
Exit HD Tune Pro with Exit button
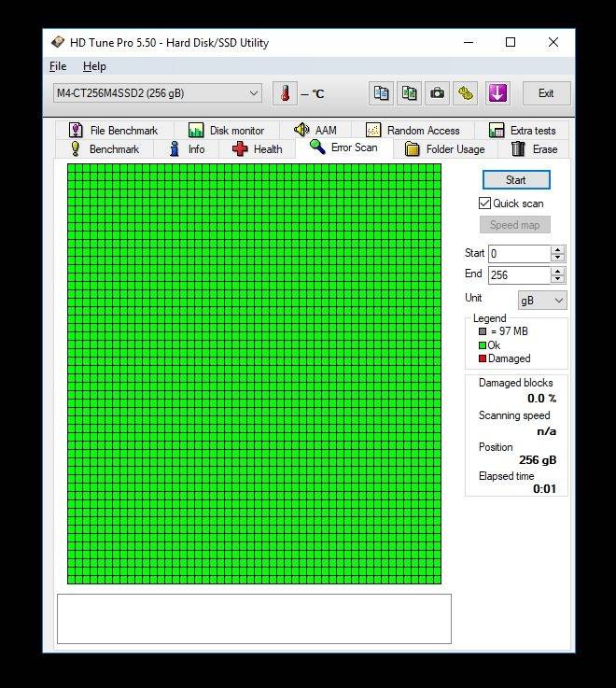tap(546, 93)
